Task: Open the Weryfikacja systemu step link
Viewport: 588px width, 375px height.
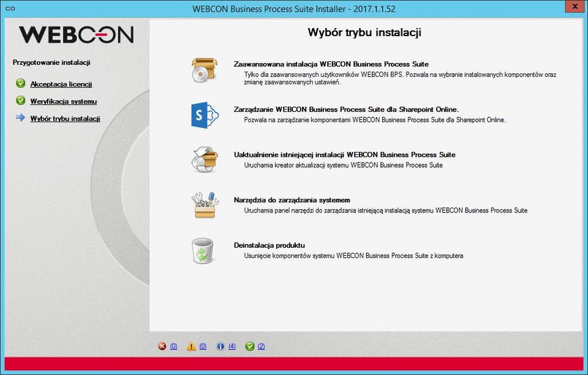Action: 63,101
